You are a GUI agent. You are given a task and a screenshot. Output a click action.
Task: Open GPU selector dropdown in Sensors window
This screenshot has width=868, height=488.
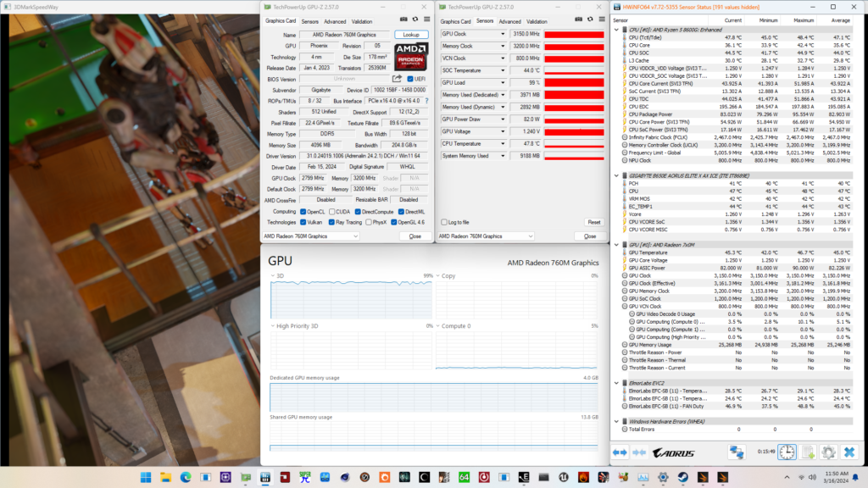(x=486, y=236)
